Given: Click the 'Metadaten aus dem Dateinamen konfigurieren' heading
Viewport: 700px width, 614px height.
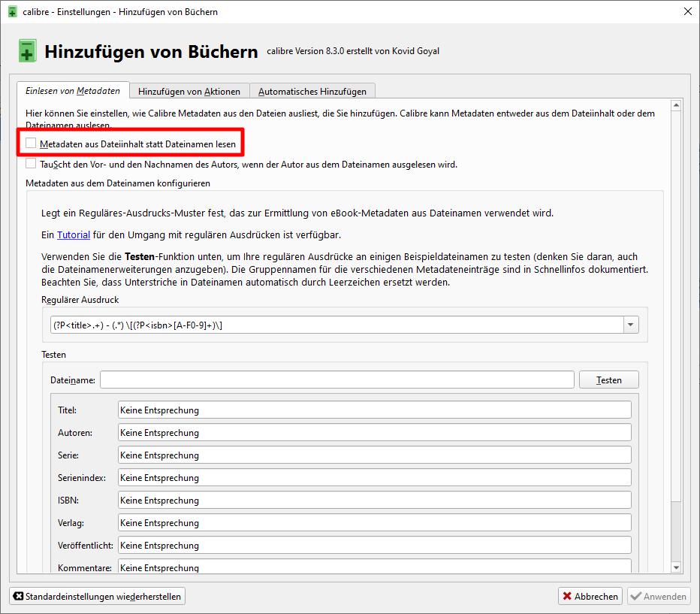Looking at the screenshot, I should (118, 183).
